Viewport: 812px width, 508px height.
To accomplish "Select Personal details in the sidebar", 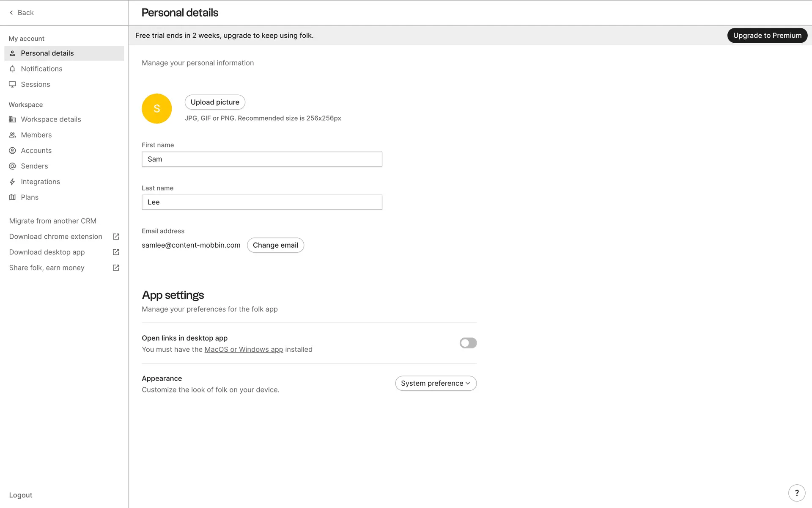I will click(47, 53).
